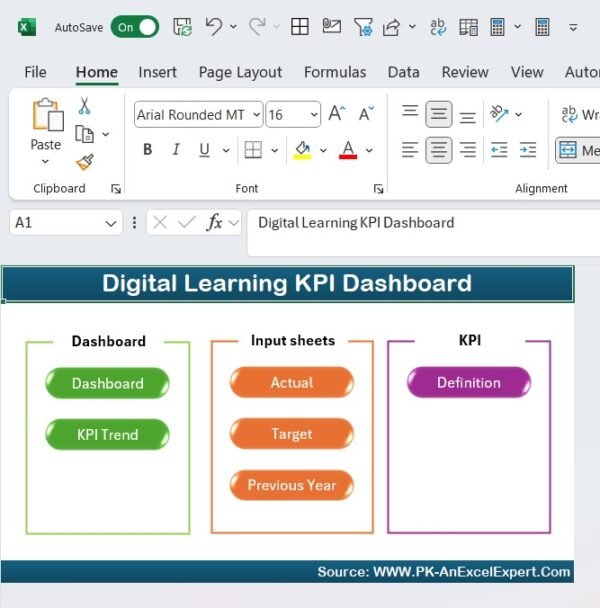The width and height of the screenshot is (600, 608).
Task: Click Increase Font Size icon
Action: tap(337, 114)
